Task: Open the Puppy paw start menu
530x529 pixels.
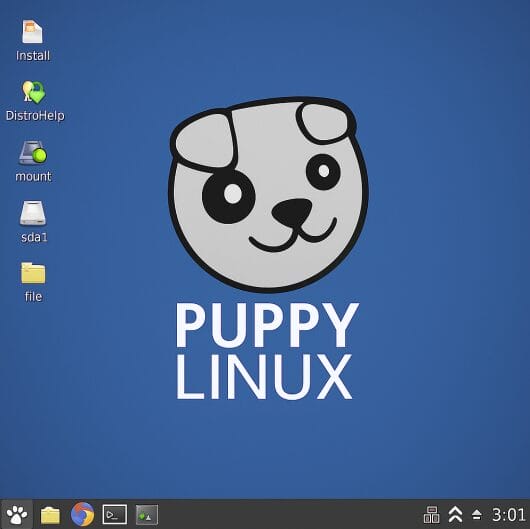Action: click(17, 514)
